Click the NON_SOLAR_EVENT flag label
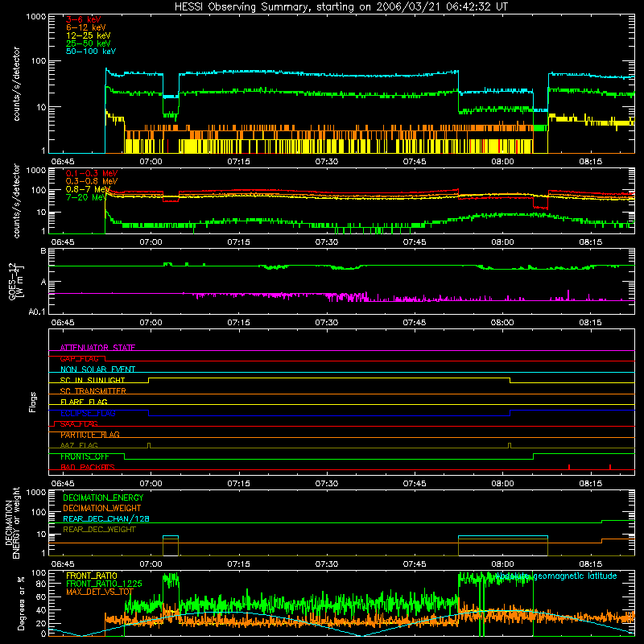Screen dimensions: 644x644 click(97, 369)
